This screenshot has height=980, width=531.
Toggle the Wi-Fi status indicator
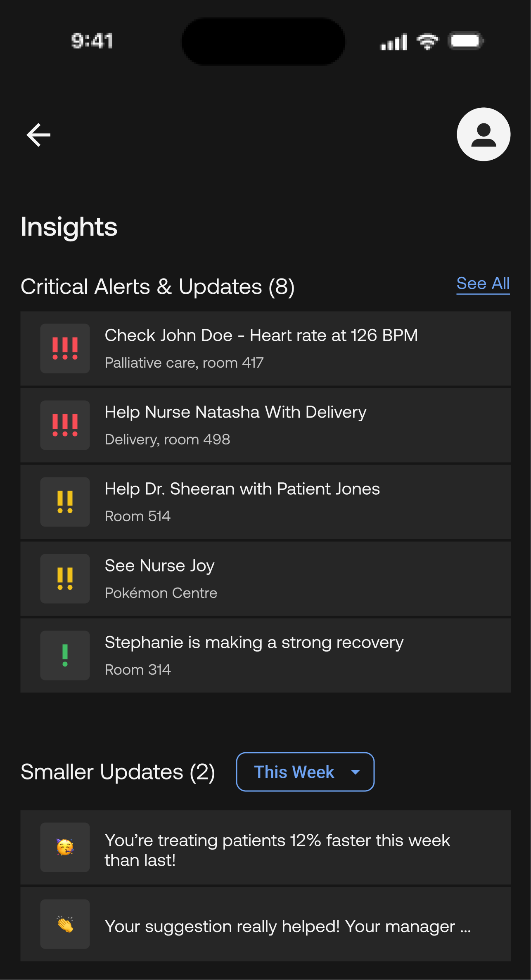click(x=428, y=41)
